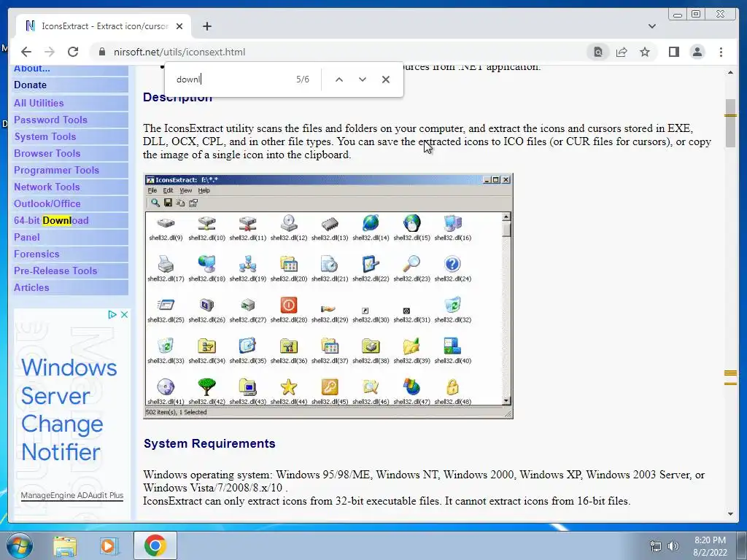Click the IconsExtract screenshot image
Viewport: 747px width, 560px height.
click(x=328, y=296)
